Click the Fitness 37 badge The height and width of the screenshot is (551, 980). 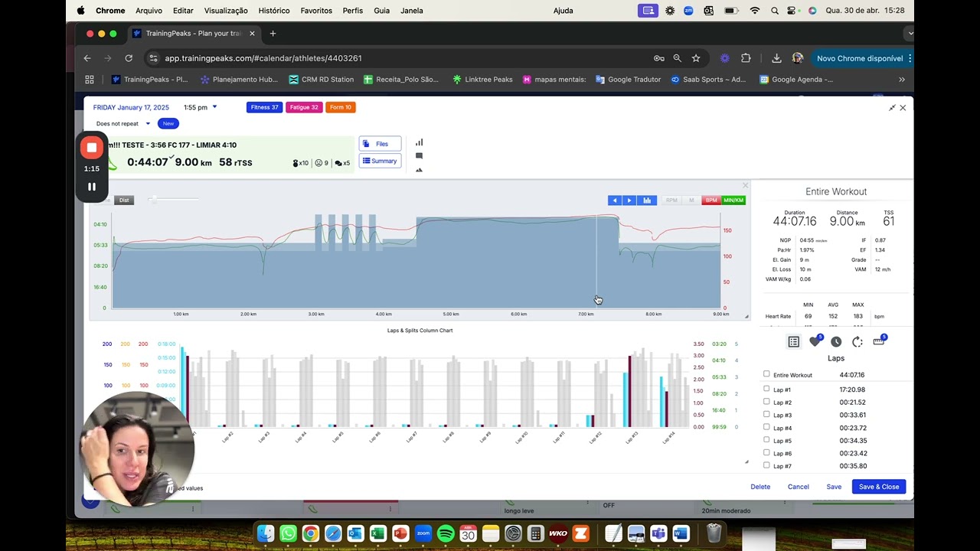click(x=264, y=107)
